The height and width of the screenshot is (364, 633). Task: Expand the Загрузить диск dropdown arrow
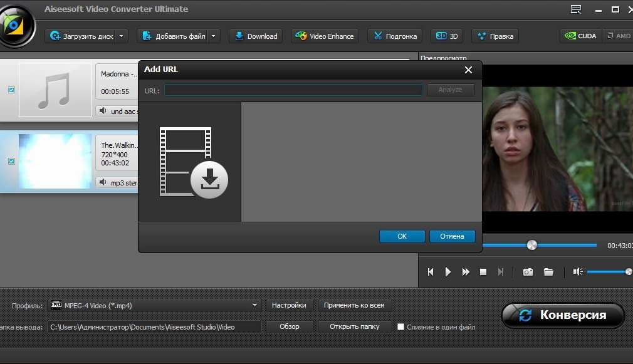(x=122, y=36)
